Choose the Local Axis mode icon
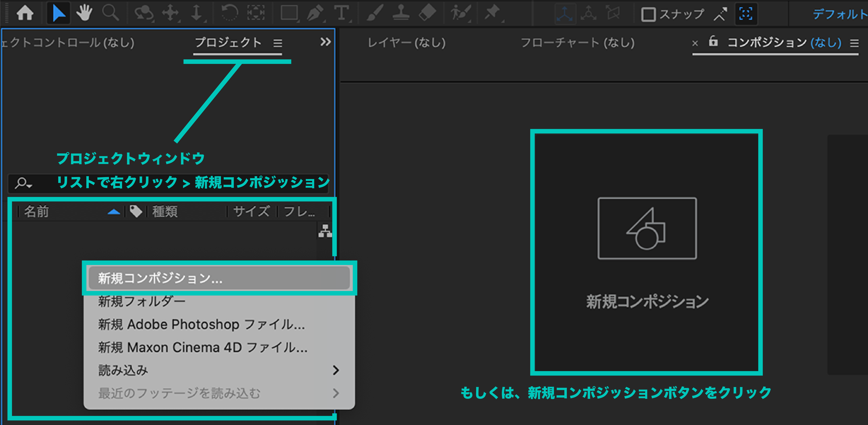The height and width of the screenshot is (425, 868). point(565,14)
